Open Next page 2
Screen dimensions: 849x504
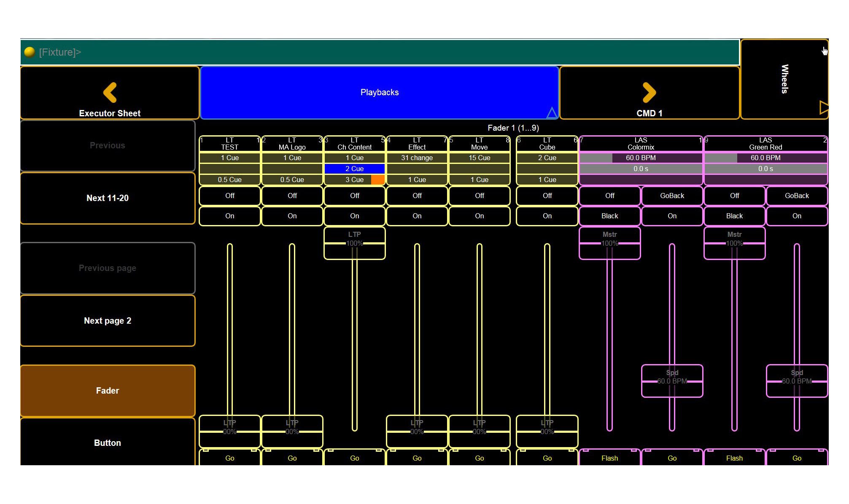(x=108, y=321)
